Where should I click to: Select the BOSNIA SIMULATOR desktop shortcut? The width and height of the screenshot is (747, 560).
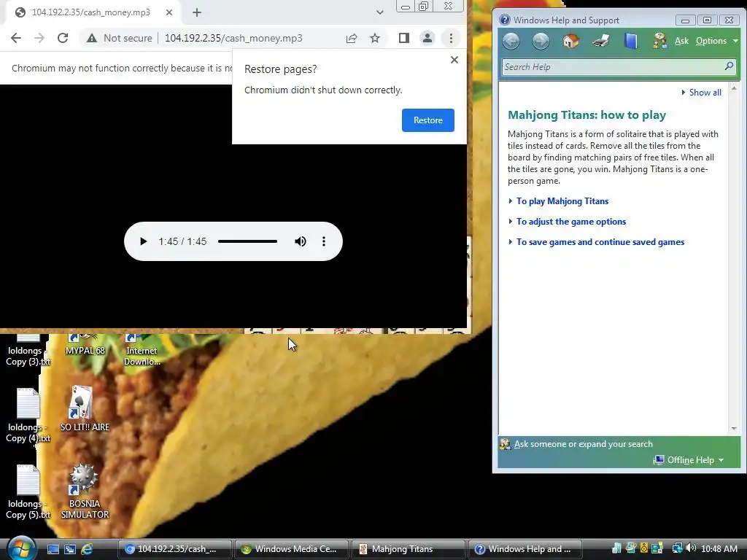tap(85, 492)
